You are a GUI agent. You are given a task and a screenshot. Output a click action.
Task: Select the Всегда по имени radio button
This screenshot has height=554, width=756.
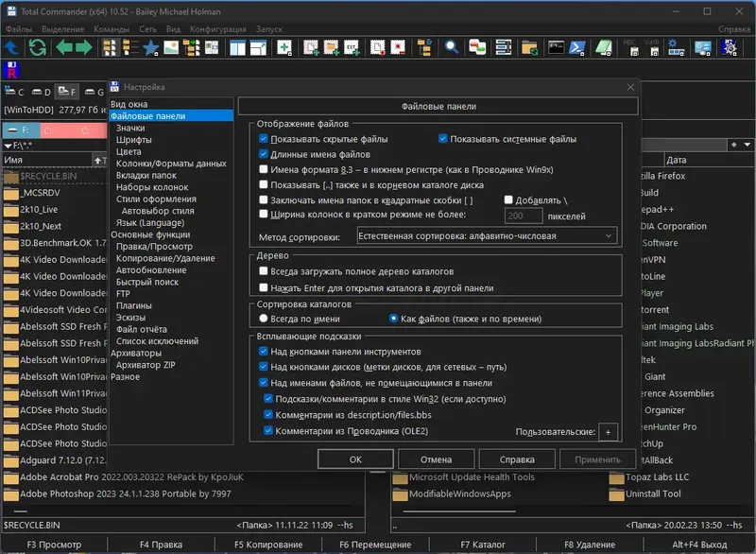coord(264,319)
